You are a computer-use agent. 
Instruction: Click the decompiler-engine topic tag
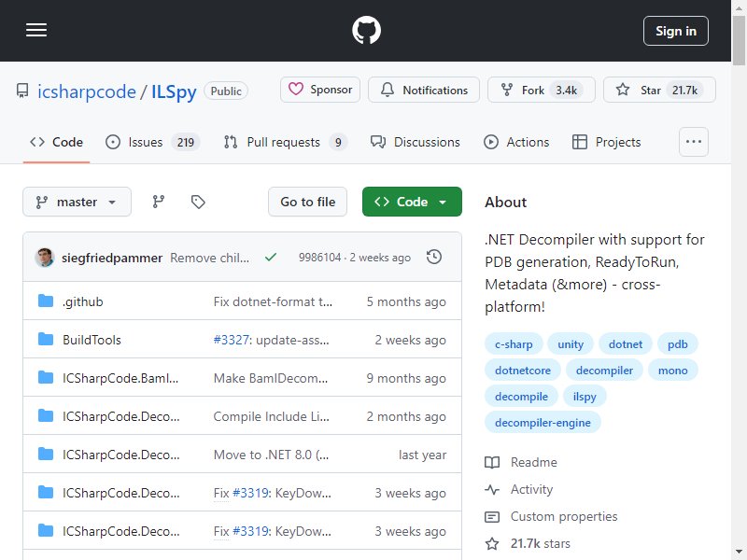tap(543, 423)
